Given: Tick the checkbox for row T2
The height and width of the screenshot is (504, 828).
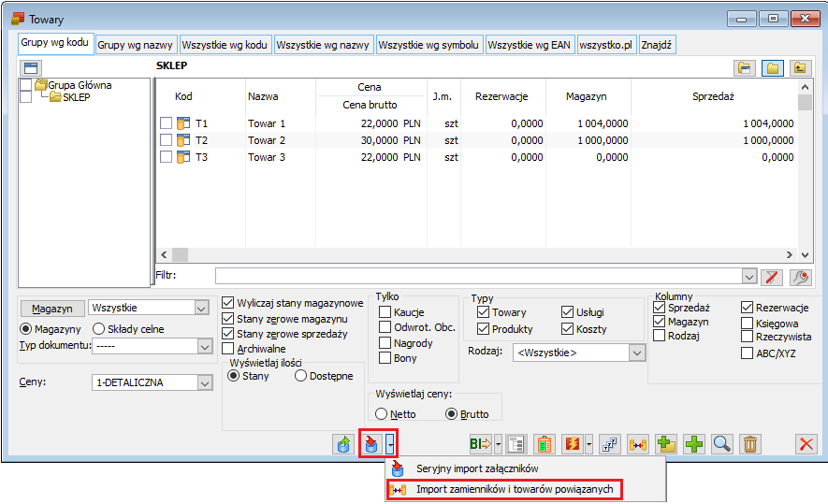Looking at the screenshot, I should coord(166,140).
